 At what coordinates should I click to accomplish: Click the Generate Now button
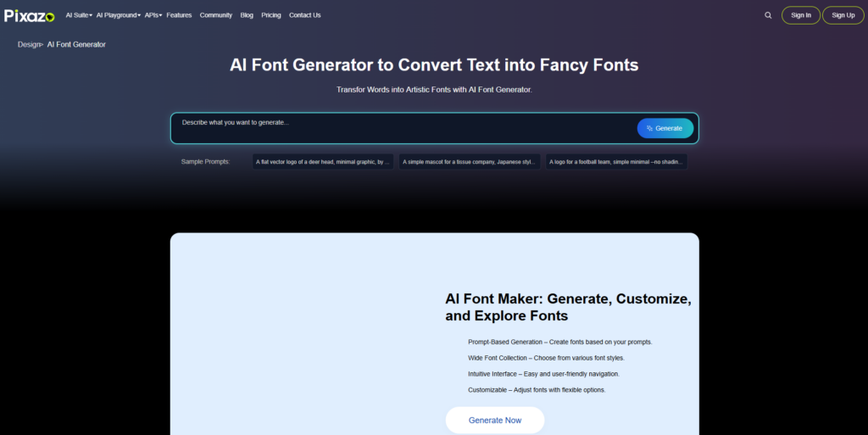[495, 420]
